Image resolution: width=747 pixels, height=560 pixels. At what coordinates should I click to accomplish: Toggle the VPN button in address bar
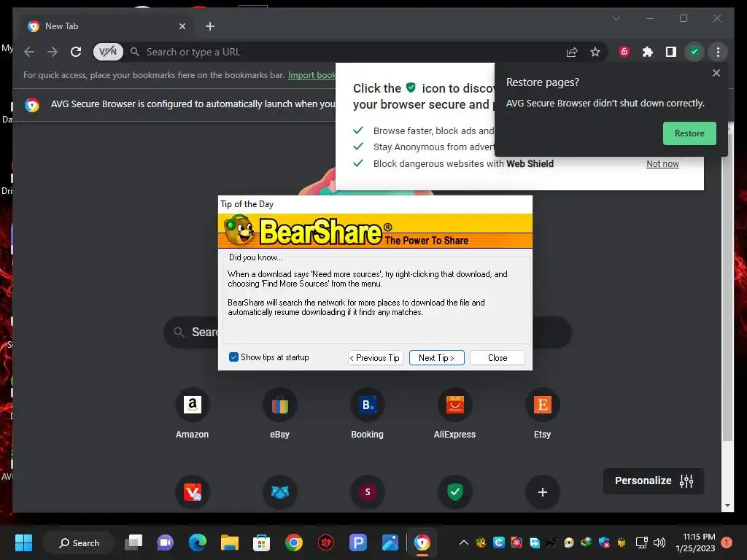tap(108, 52)
